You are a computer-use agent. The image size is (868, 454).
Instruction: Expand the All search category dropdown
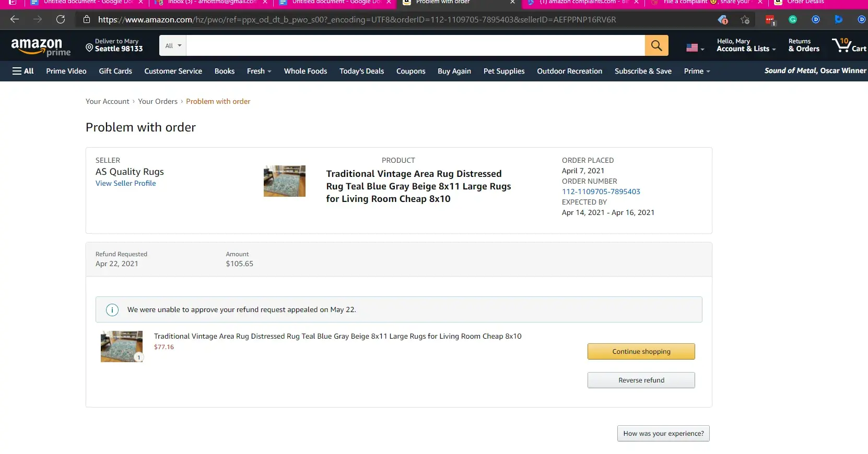[173, 45]
